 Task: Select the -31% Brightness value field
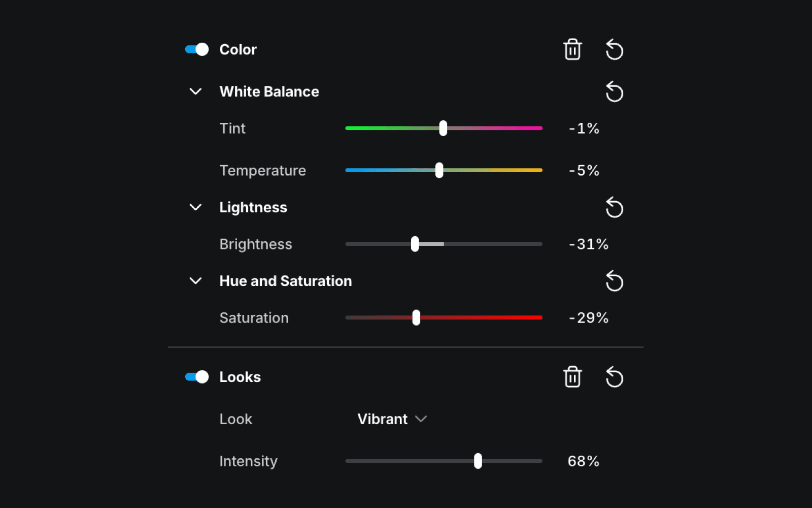[x=589, y=244]
